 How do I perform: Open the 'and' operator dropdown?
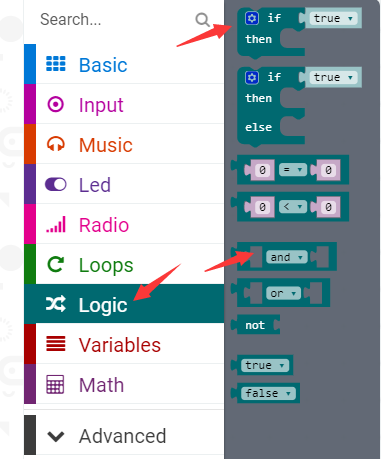[x=287, y=257]
